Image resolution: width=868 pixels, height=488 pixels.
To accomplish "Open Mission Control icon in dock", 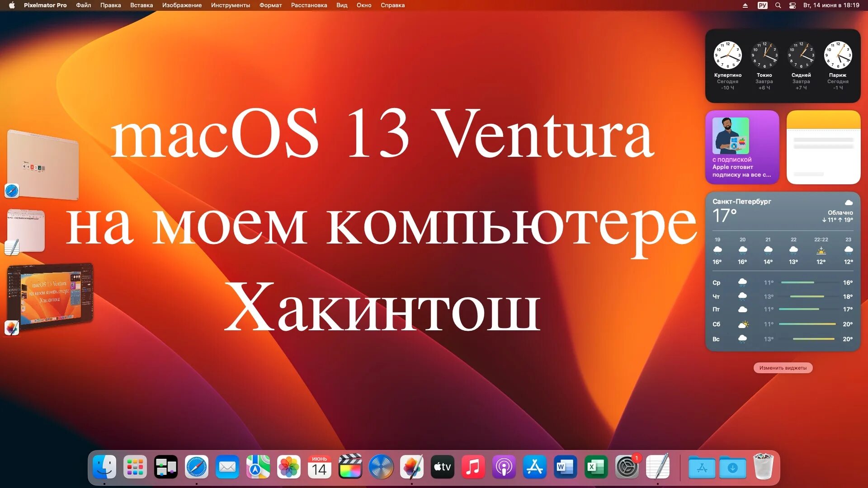I will tap(166, 467).
